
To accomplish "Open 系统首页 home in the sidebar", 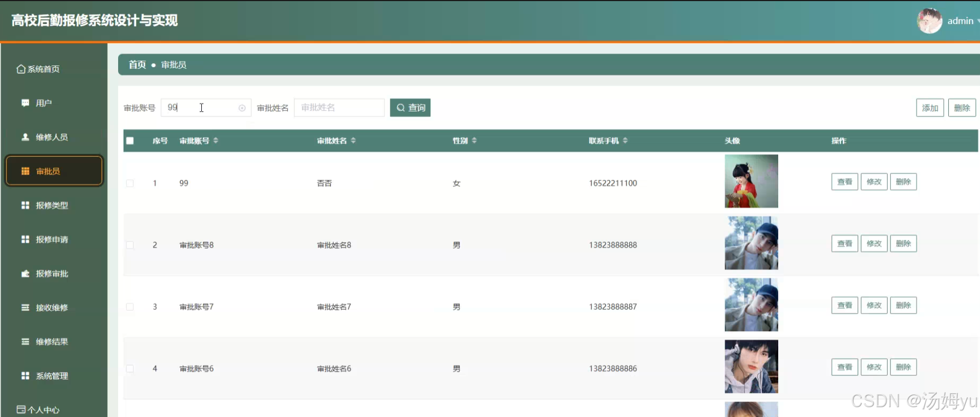I will (38, 69).
